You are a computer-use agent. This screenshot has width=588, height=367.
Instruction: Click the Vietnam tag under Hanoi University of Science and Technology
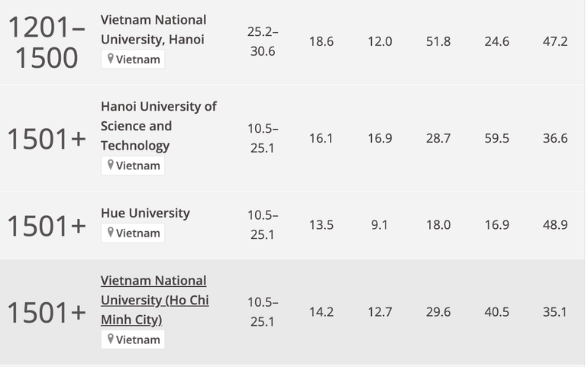(x=138, y=166)
